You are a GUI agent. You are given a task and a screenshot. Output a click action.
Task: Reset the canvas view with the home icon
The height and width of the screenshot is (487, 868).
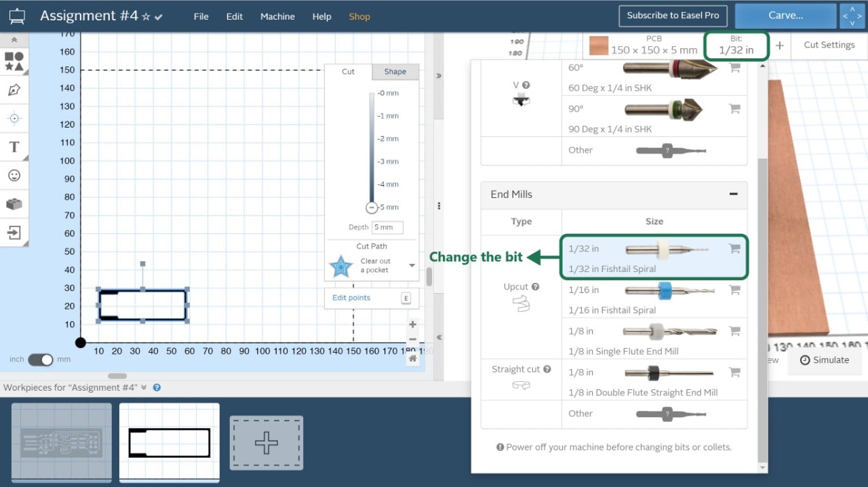(x=412, y=359)
